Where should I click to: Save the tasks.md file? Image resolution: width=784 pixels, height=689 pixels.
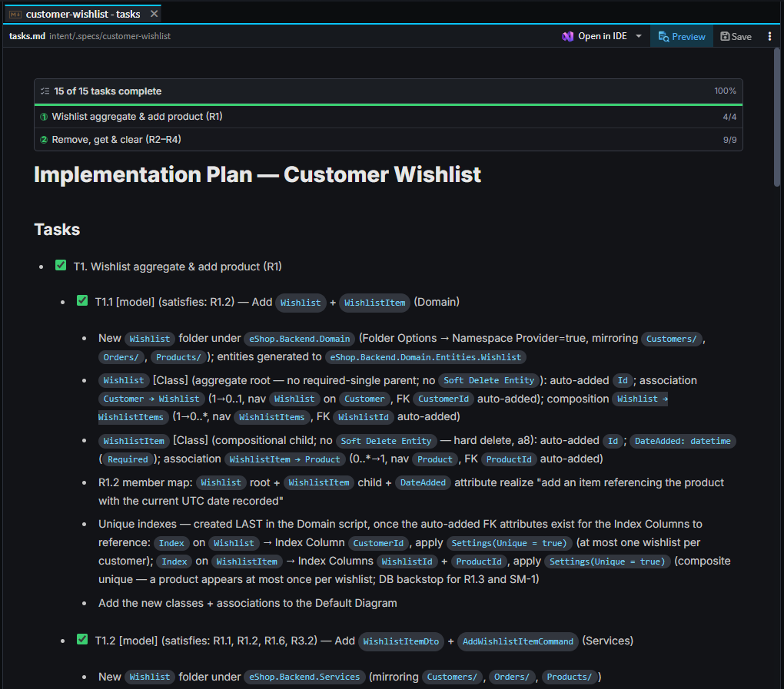[x=736, y=36]
